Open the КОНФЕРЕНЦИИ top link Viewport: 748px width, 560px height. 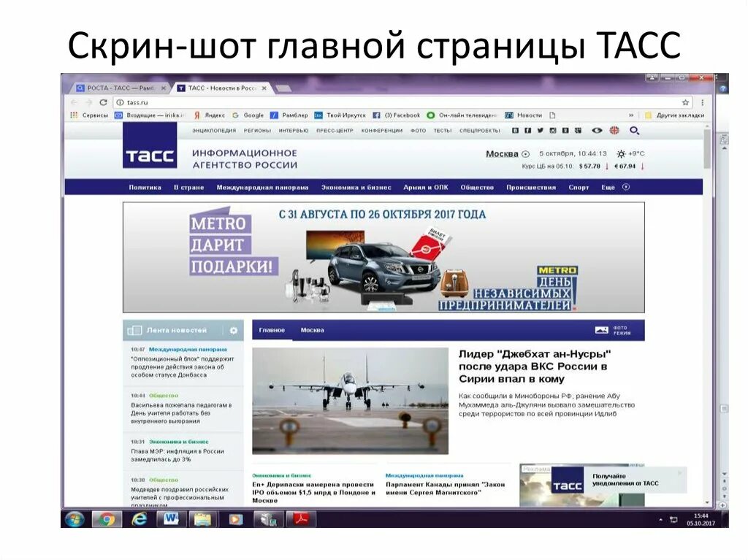pyautogui.click(x=381, y=130)
